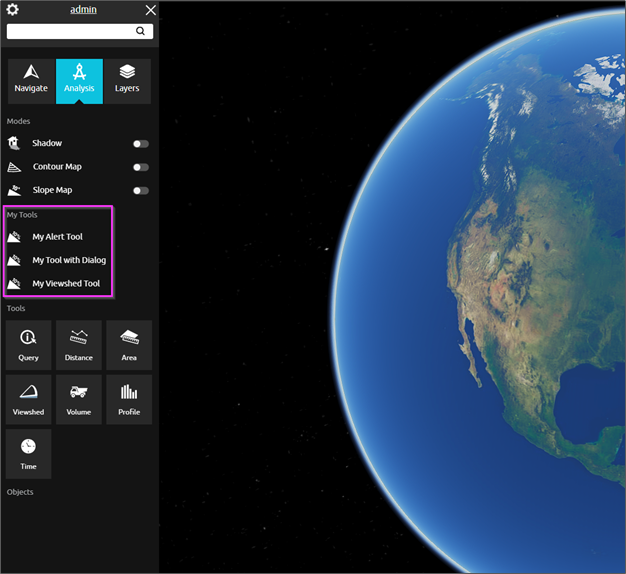
Task: Run My Viewshed Tool label
Action: tap(66, 283)
